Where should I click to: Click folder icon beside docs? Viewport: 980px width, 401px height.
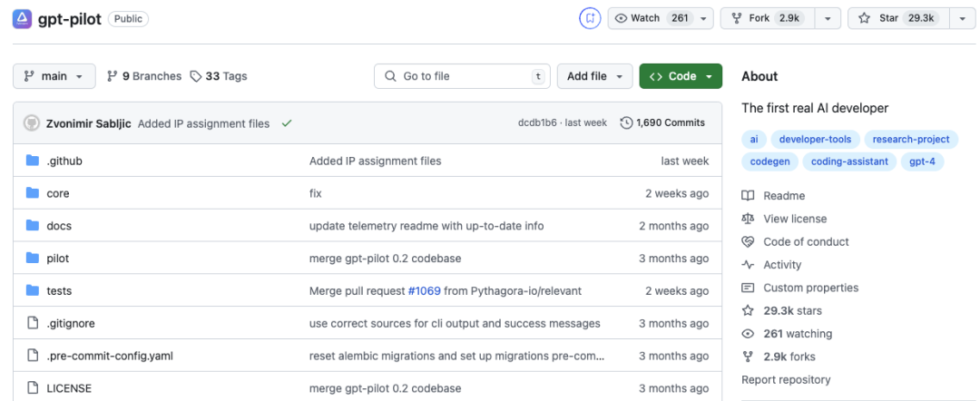[33, 226]
